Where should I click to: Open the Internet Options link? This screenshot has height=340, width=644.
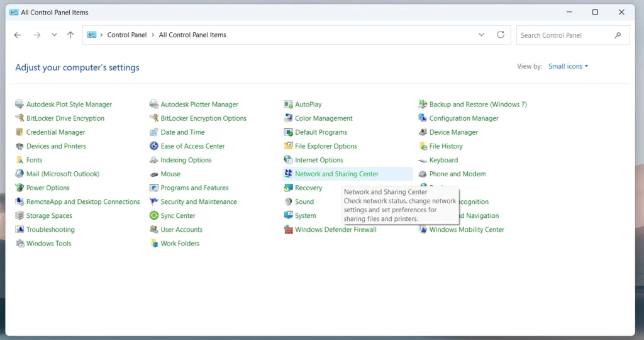(x=319, y=161)
